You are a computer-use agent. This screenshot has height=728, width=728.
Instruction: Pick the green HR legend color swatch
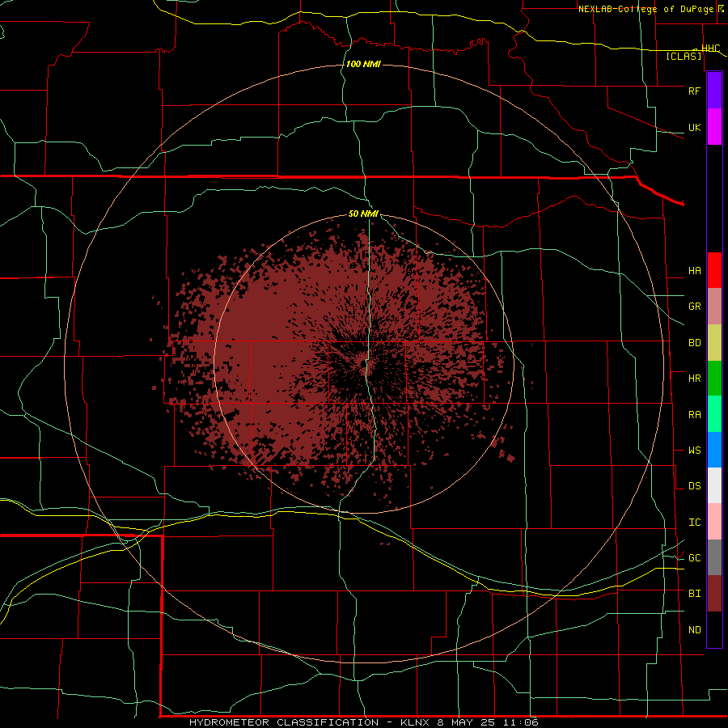point(714,379)
